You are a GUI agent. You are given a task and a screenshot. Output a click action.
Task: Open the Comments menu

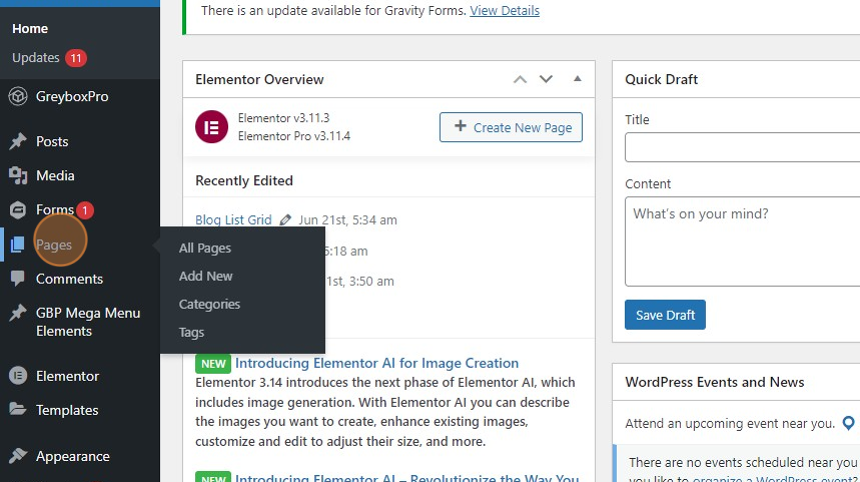[70, 279]
